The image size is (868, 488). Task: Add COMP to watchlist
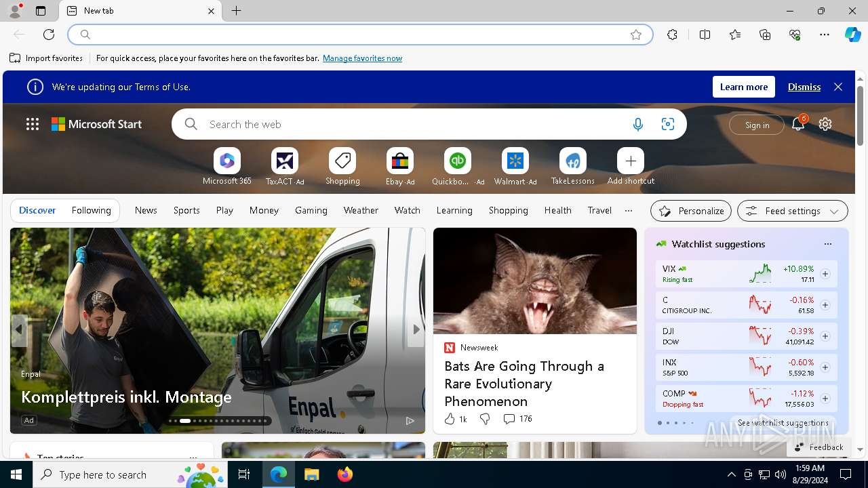(x=825, y=399)
